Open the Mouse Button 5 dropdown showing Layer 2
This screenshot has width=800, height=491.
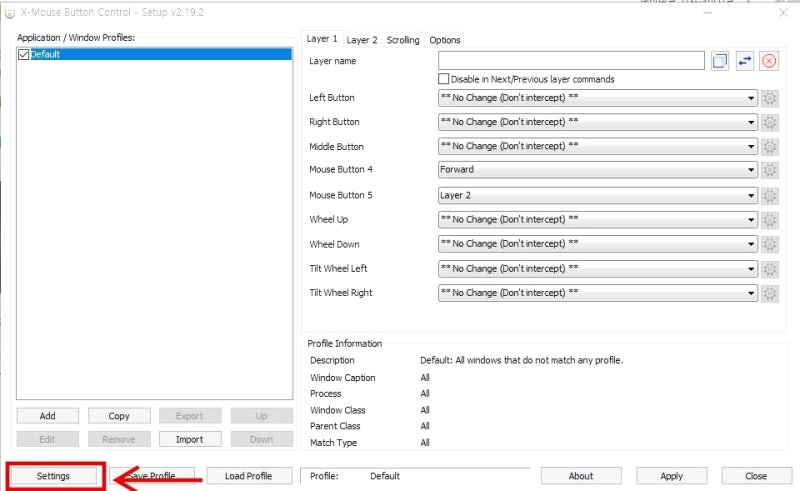pos(597,195)
